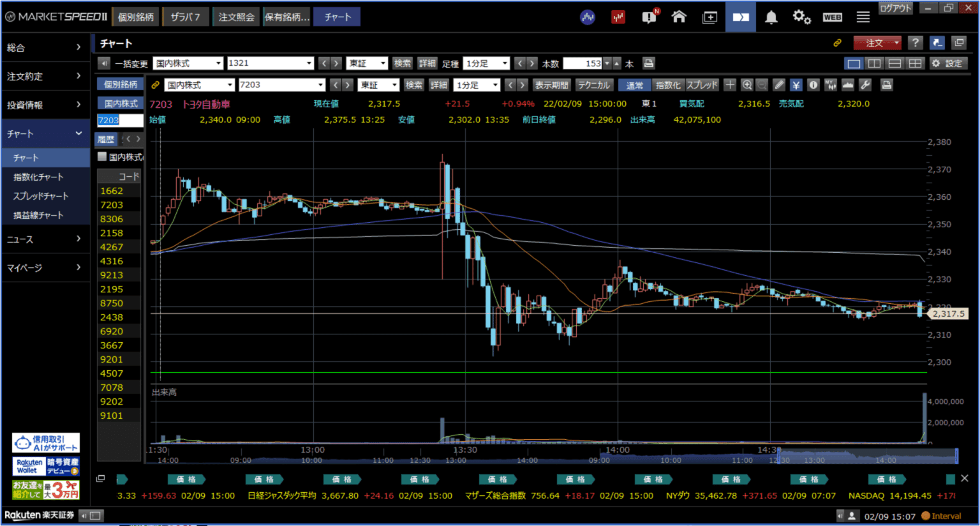Open the blue market chart icon
The width and height of the screenshot is (980, 526).
[x=588, y=17]
